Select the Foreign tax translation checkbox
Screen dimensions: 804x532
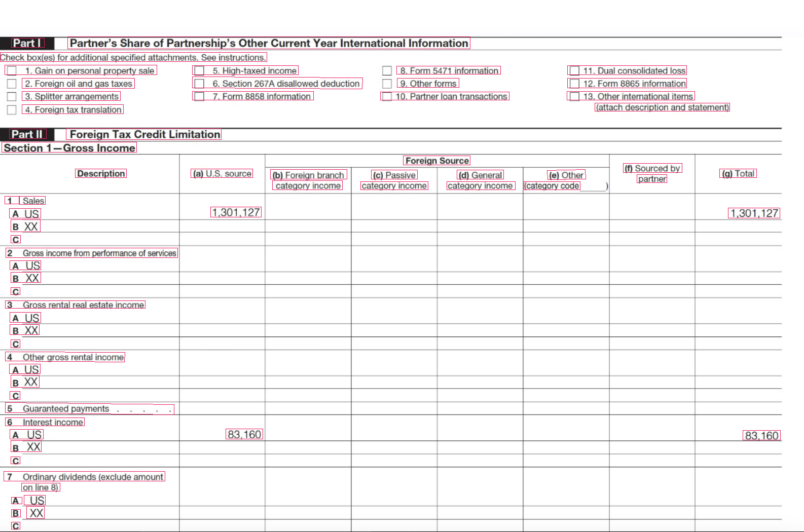11,109
